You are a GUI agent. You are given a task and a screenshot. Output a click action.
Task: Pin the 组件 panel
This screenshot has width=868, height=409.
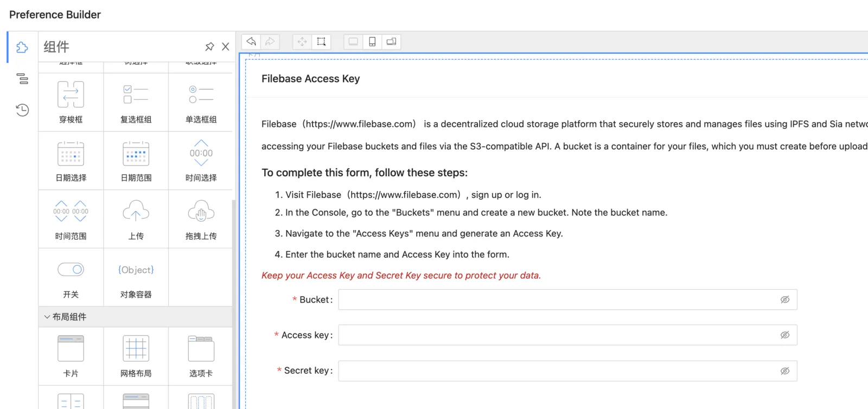pyautogui.click(x=209, y=47)
